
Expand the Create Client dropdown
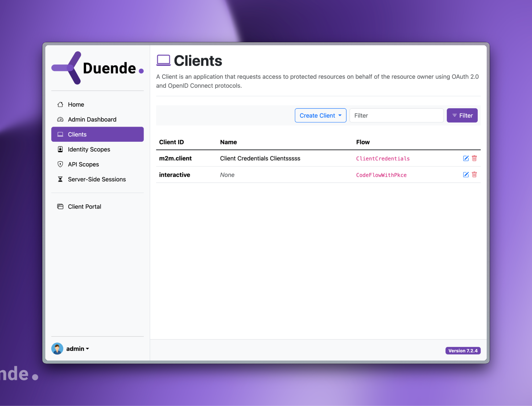[x=320, y=115]
